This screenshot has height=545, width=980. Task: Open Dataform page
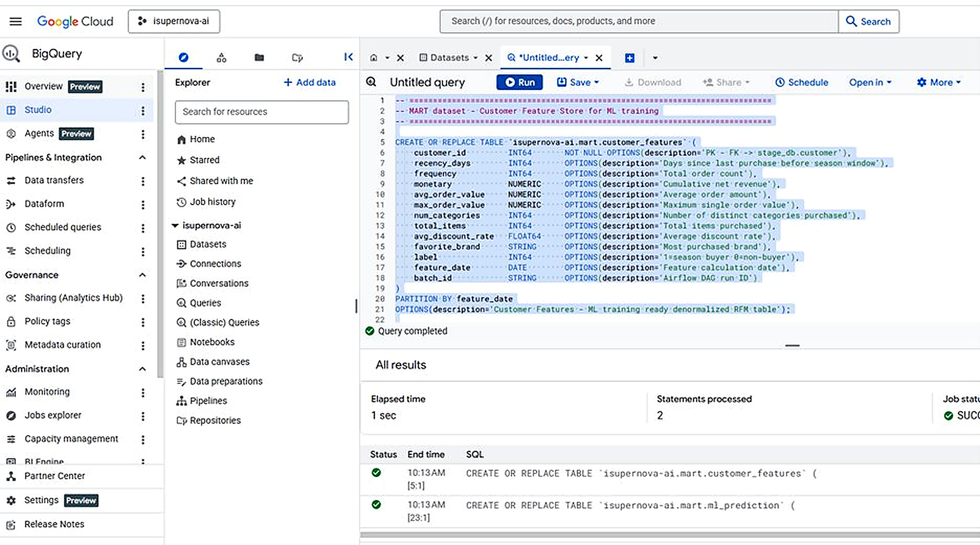pyautogui.click(x=44, y=204)
